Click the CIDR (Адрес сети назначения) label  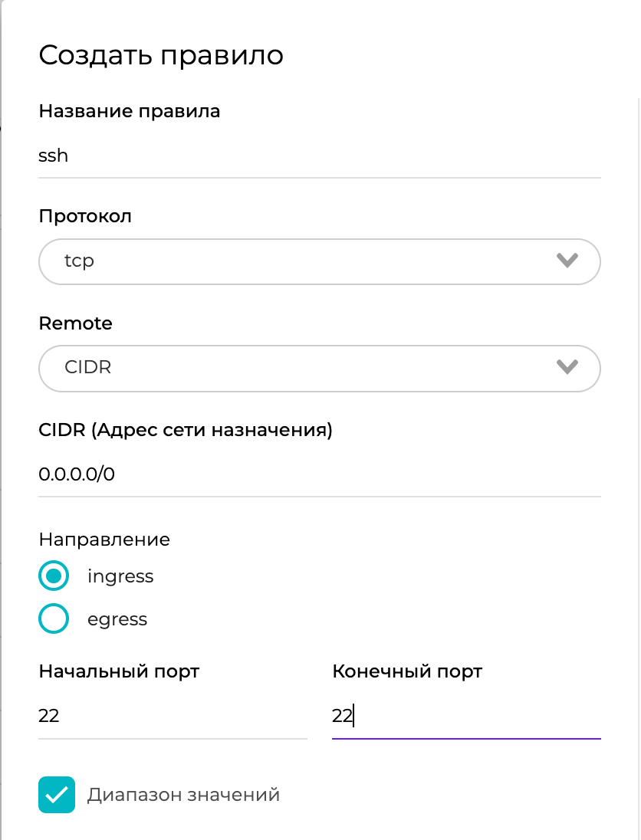click(186, 430)
